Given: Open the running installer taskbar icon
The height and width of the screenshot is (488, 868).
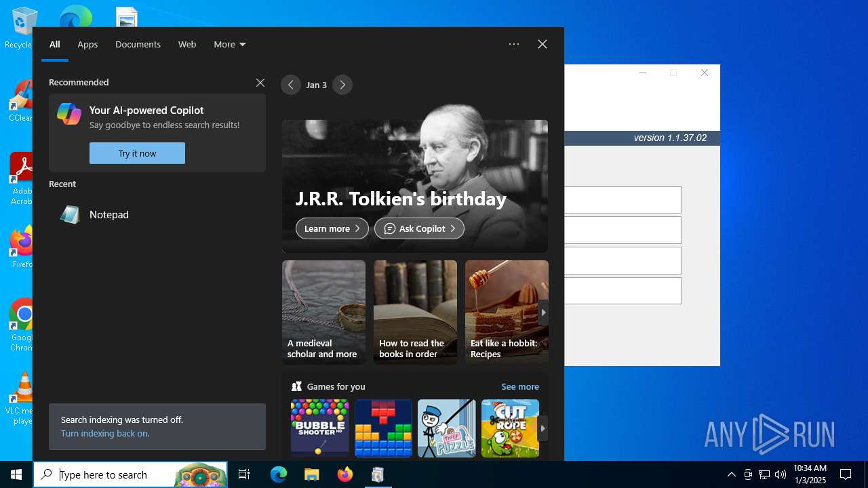Looking at the screenshot, I should click(378, 474).
